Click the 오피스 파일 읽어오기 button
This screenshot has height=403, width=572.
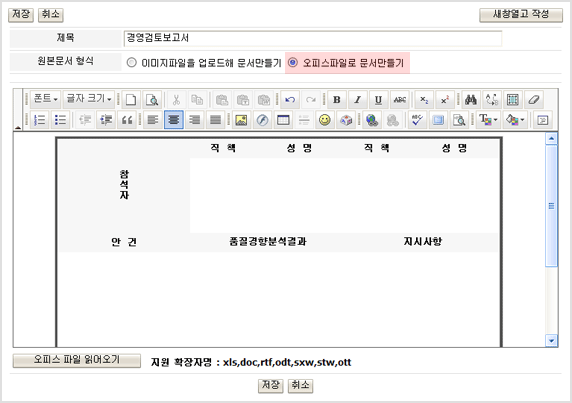[77, 360]
